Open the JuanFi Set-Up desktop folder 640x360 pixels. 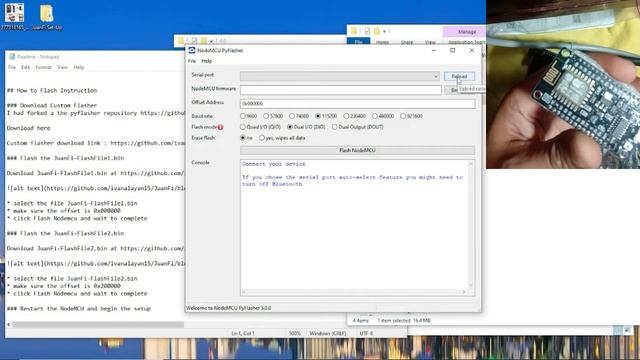tap(47, 16)
